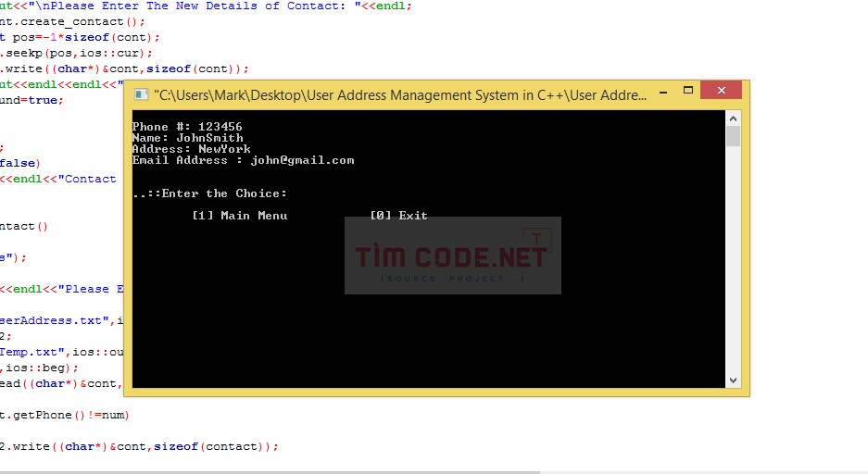This screenshot has width=868, height=474.
Task: Close the console window
Action: click(x=721, y=90)
